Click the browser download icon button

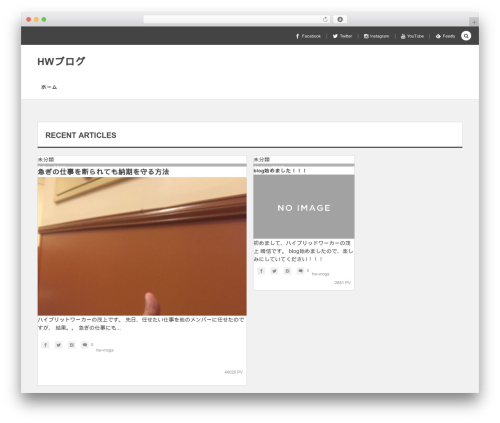(340, 19)
